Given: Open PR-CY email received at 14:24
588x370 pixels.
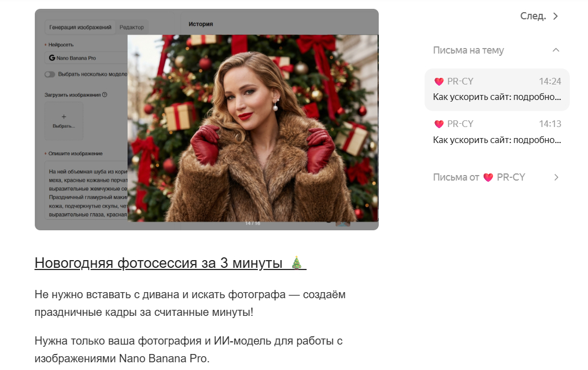Looking at the screenshot, I should (497, 89).
